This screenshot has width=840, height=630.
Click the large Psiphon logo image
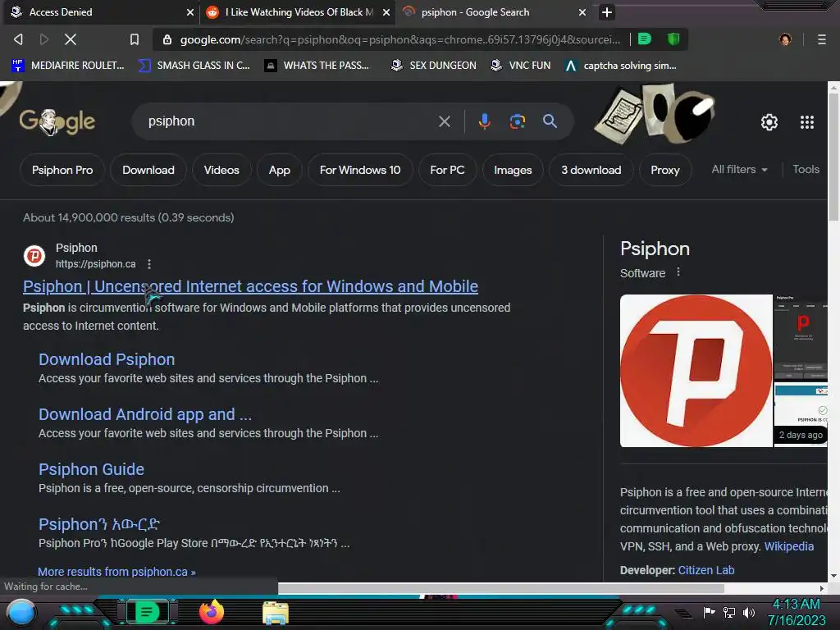click(696, 371)
